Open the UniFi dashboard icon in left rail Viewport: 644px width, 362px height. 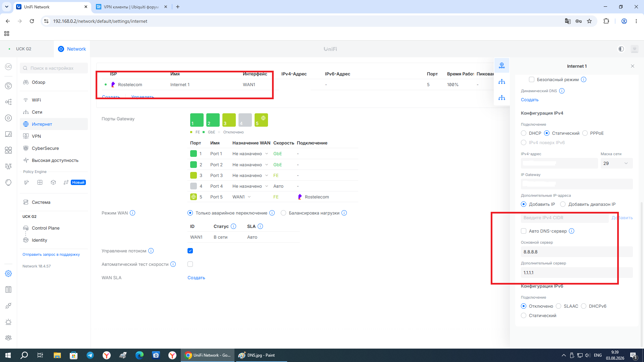point(8,86)
